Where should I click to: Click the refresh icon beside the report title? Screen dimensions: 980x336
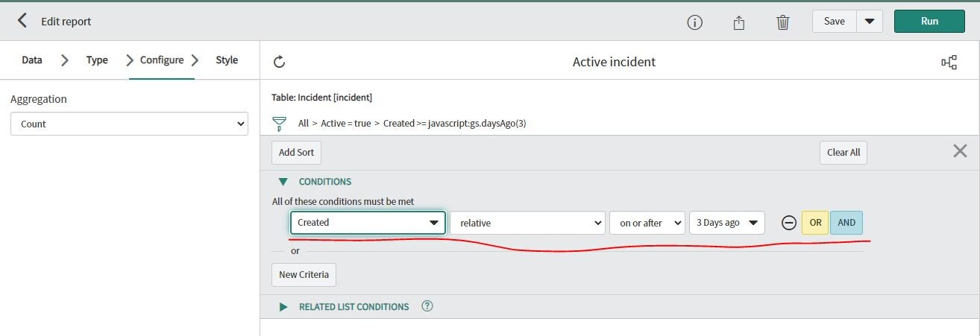pos(280,62)
